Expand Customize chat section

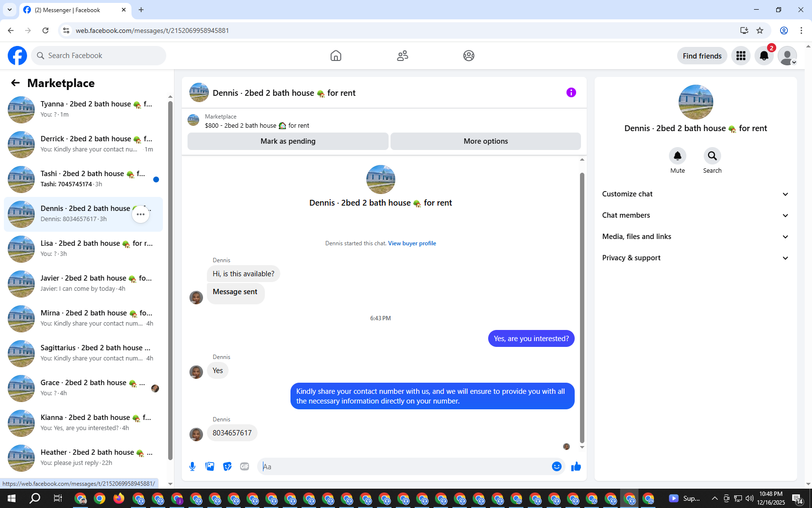(x=696, y=194)
